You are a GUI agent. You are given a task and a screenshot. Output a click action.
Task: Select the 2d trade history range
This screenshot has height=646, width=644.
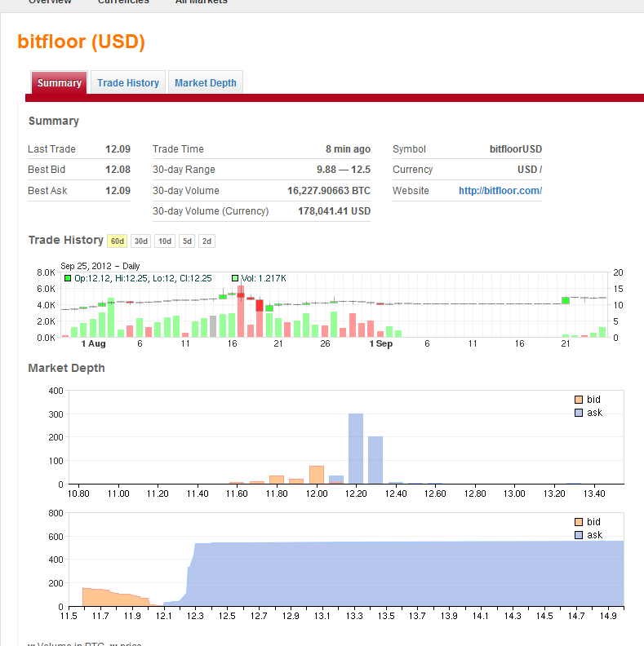click(x=207, y=241)
